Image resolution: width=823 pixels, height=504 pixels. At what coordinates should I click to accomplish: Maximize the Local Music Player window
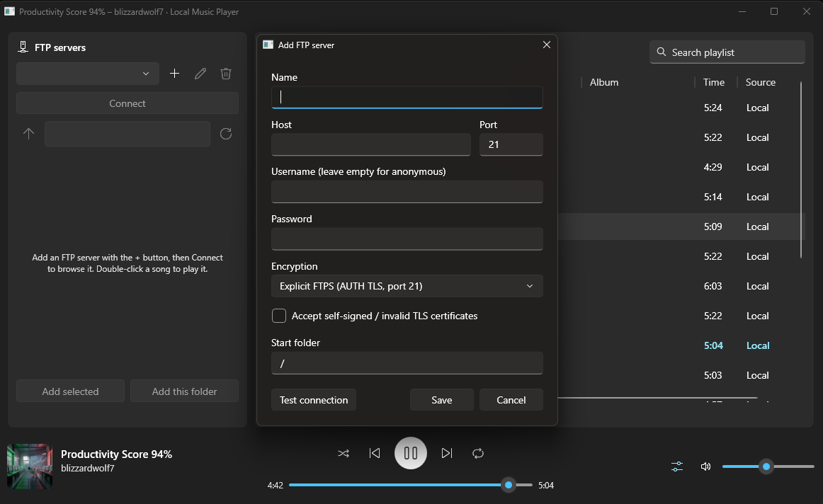point(773,11)
